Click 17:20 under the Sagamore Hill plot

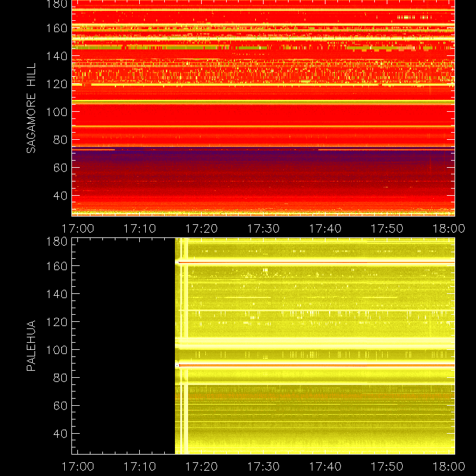pyautogui.click(x=202, y=228)
